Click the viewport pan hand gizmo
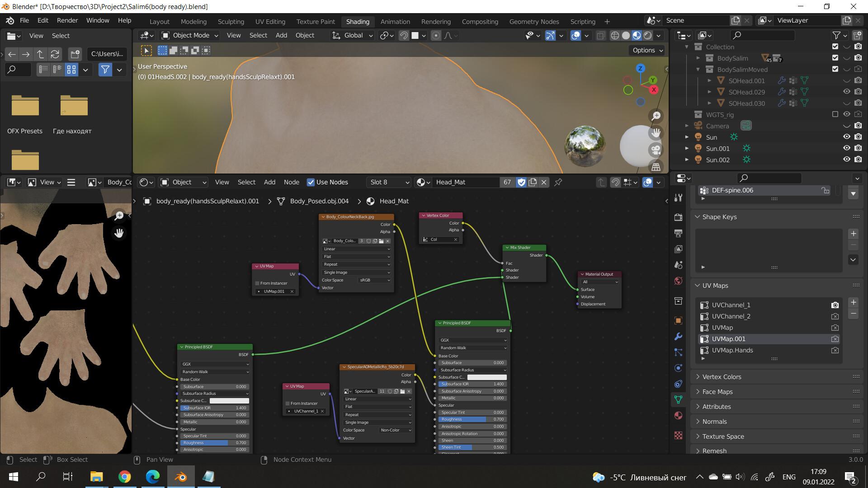The height and width of the screenshot is (488, 868). coord(656,133)
